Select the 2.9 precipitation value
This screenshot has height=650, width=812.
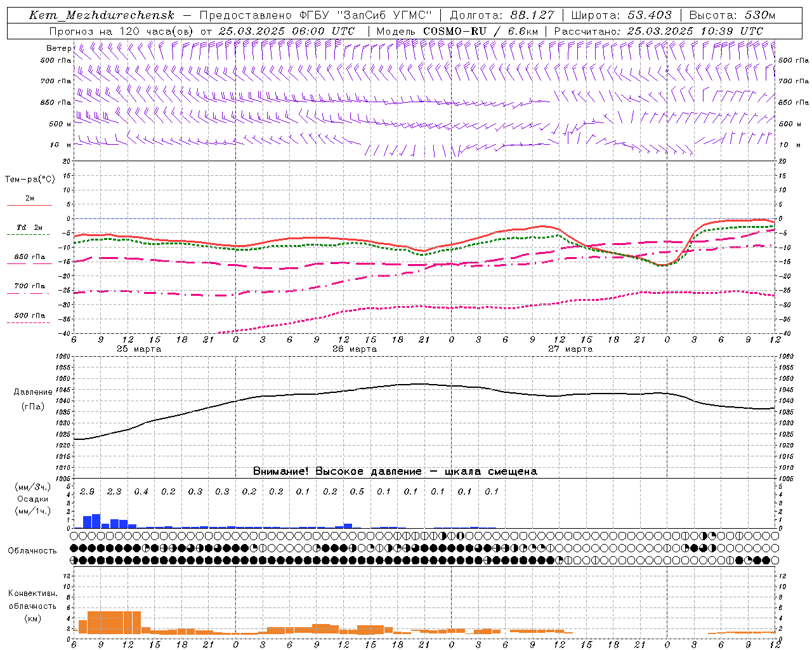[x=87, y=491]
